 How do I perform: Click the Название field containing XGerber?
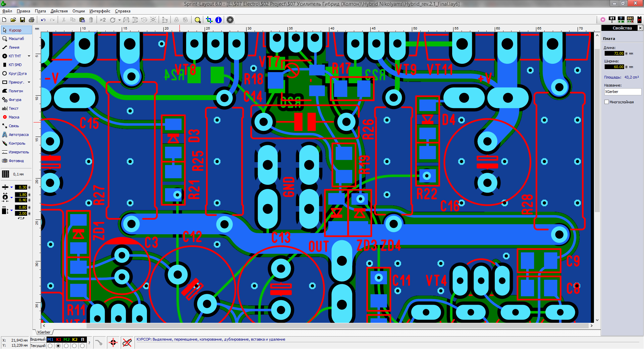click(x=622, y=92)
